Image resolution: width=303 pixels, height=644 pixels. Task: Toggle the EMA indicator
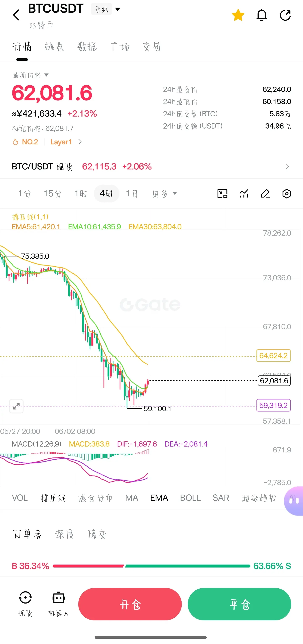click(159, 498)
